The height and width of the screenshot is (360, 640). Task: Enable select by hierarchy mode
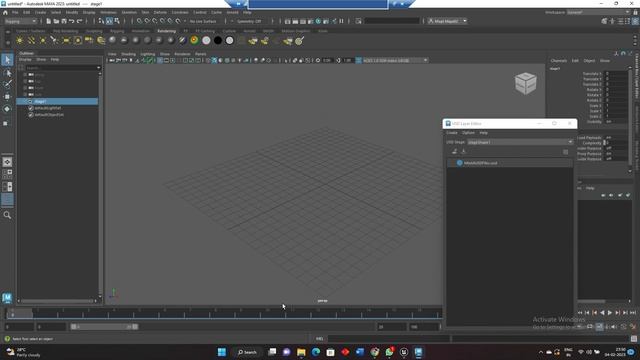102,21
